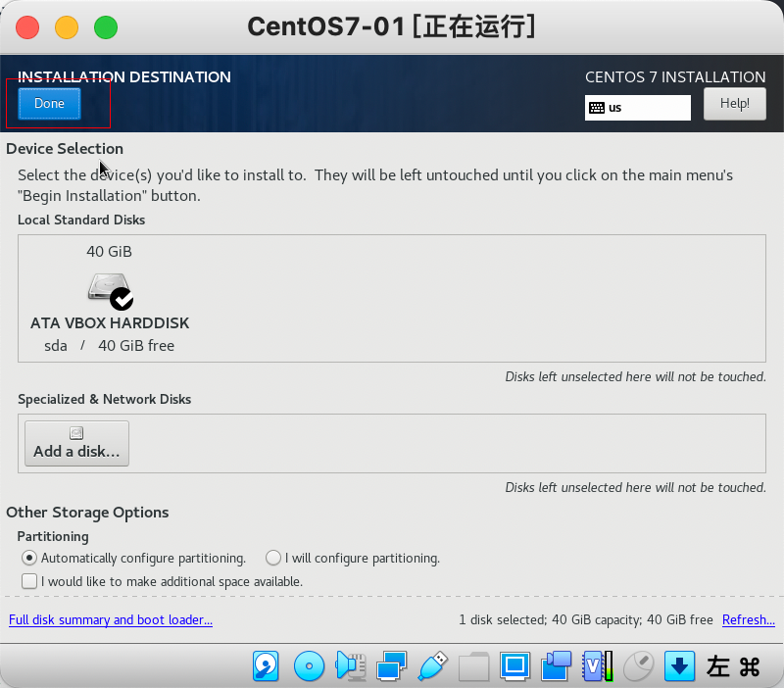Viewport: 784px width, 688px height.
Task: Click the green zoom window button
Action: (106, 27)
